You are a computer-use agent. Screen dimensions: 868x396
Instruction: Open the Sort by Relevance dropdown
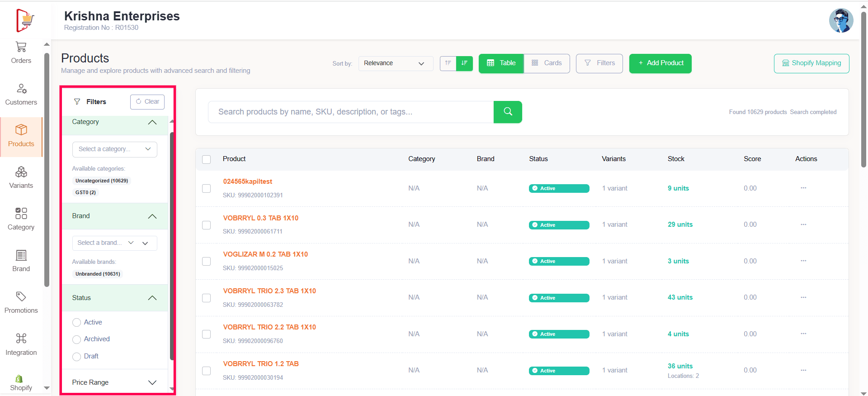(395, 63)
